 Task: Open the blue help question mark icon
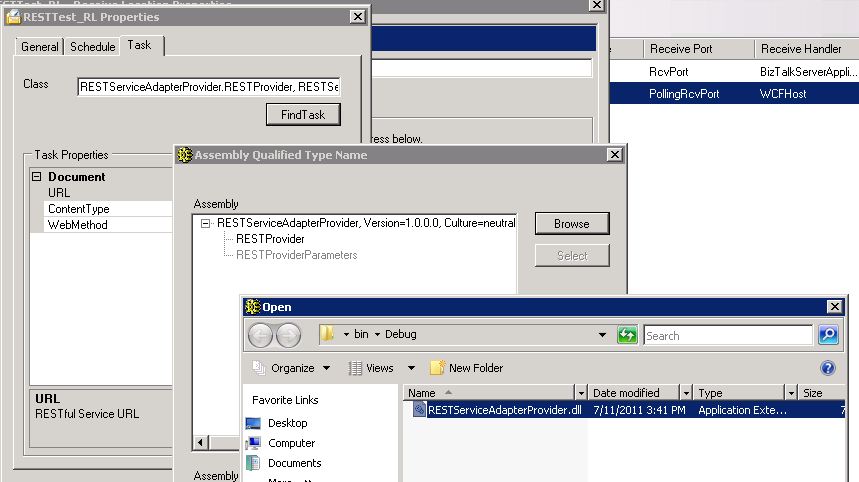(x=828, y=368)
